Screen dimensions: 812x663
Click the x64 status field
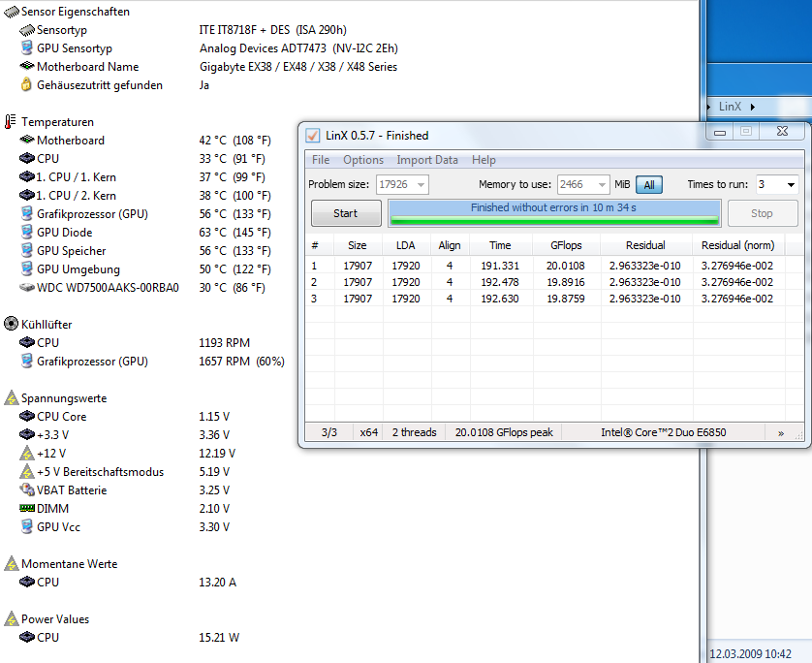click(369, 432)
